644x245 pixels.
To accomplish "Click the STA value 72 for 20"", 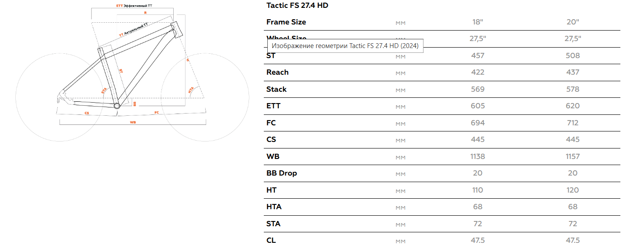I will point(573,224).
